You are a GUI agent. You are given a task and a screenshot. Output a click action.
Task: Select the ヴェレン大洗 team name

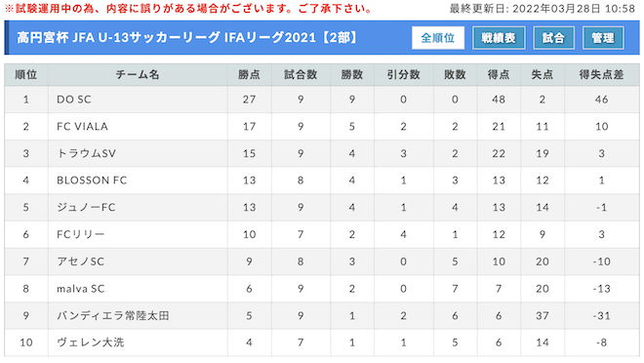[x=91, y=343]
